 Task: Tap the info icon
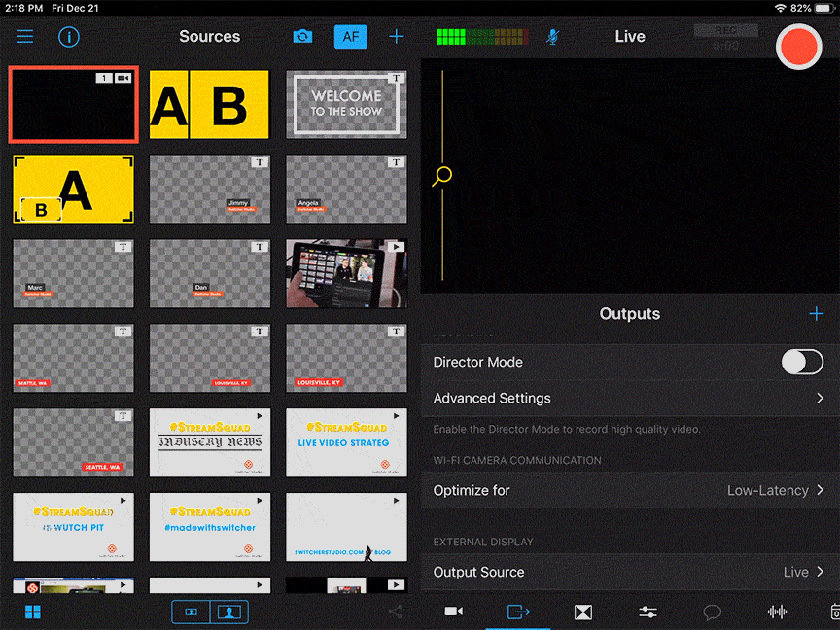click(x=69, y=37)
